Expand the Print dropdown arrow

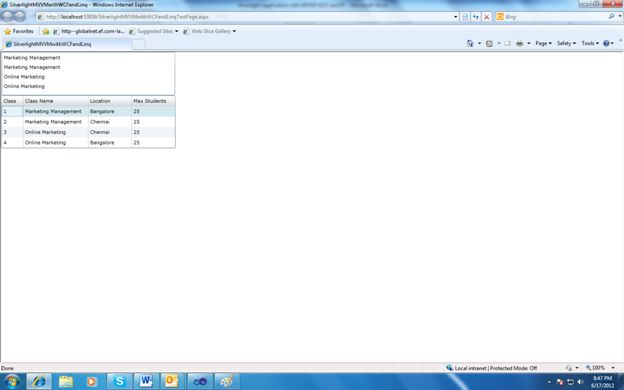(x=529, y=43)
